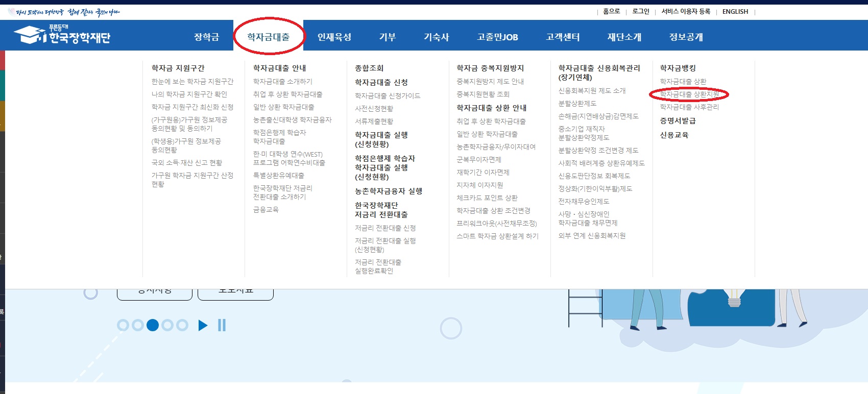The image size is (868, 394).
Task: Open 분할상환제도 link
Action: point(577,103)
